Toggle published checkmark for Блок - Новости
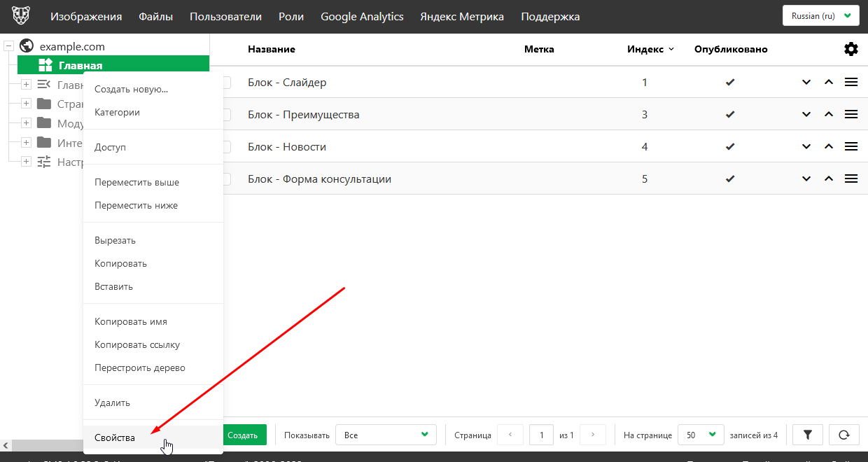 [x=730, y=147]
